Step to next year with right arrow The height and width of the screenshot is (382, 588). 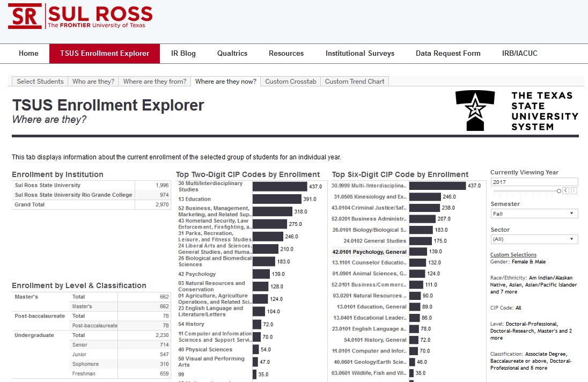coord(574,191)
